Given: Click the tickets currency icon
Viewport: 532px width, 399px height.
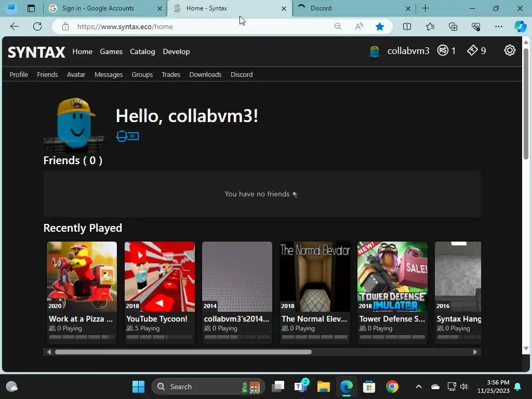Looking at the screenshot, I should click(472, 50).
